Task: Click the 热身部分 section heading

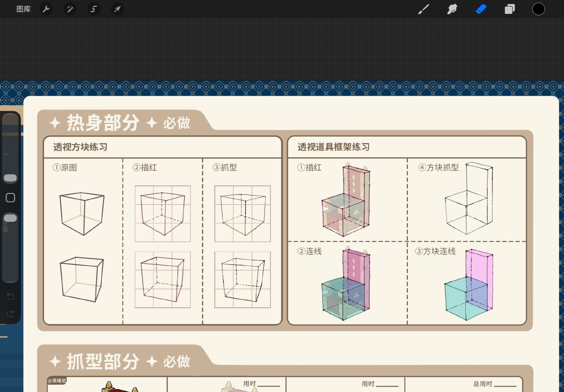Action: coord(103,123)
